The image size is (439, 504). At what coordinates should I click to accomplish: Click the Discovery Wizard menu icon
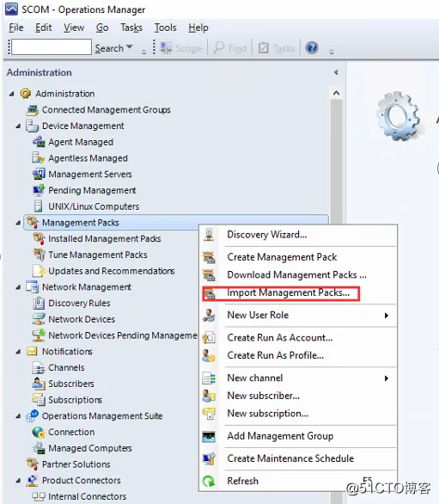[x=209, y=234]
